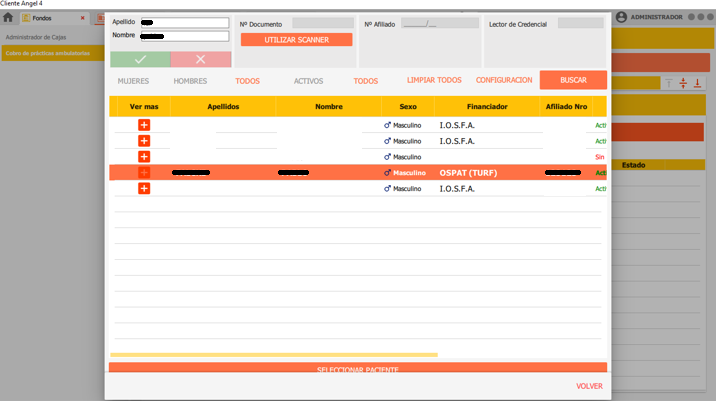Click the green checkmark confirm button
The image size is (716, 401).
tap(139, 59)
